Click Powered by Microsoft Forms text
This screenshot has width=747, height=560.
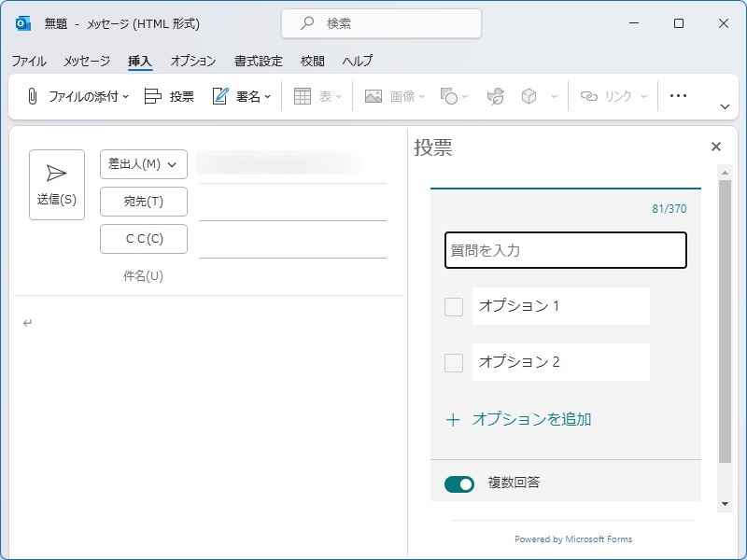coord(573,539)
